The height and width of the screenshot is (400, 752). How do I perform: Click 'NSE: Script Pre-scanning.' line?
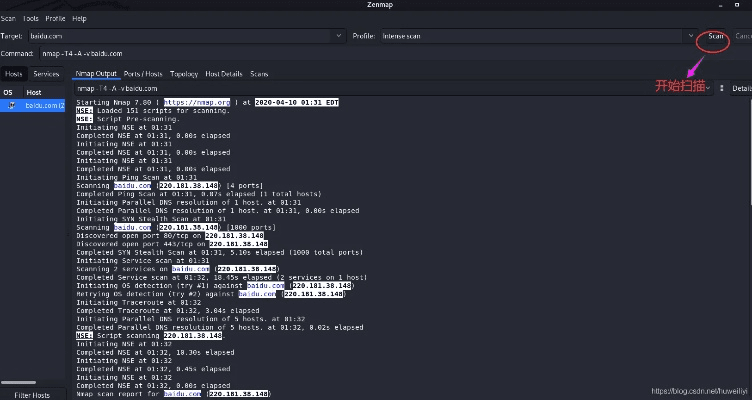tap(128, 119)
